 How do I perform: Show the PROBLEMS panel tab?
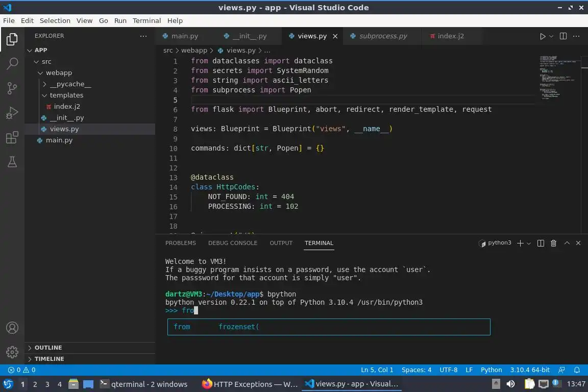(180, 243)
